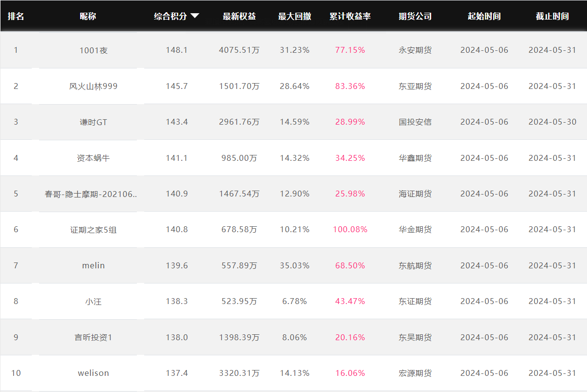Screen dimensions: 587x392
Task: Open trader nickname 1001夜
Action: 93,50
